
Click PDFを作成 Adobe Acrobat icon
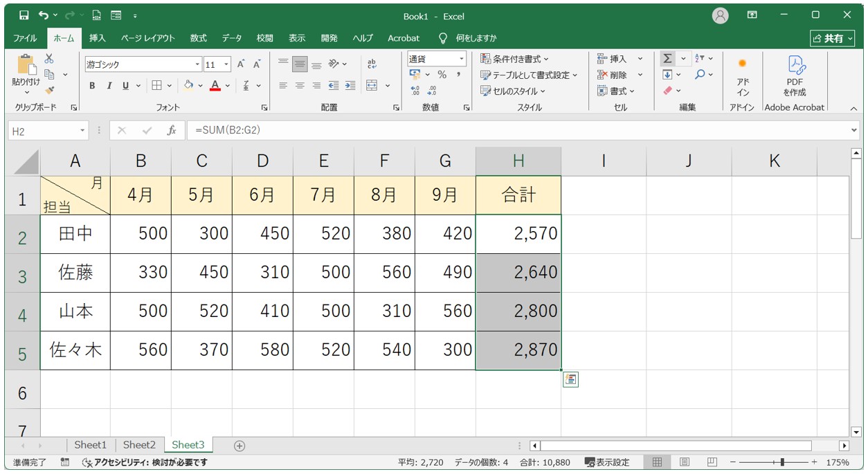pos(795,76)
